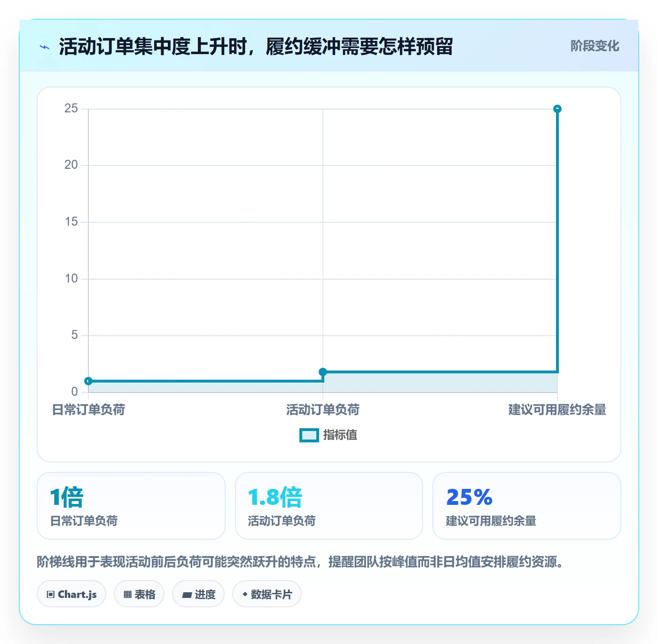Click the 表格 tag chip
The width and height of the screenshot is (658, 644).
click(139, 594)
